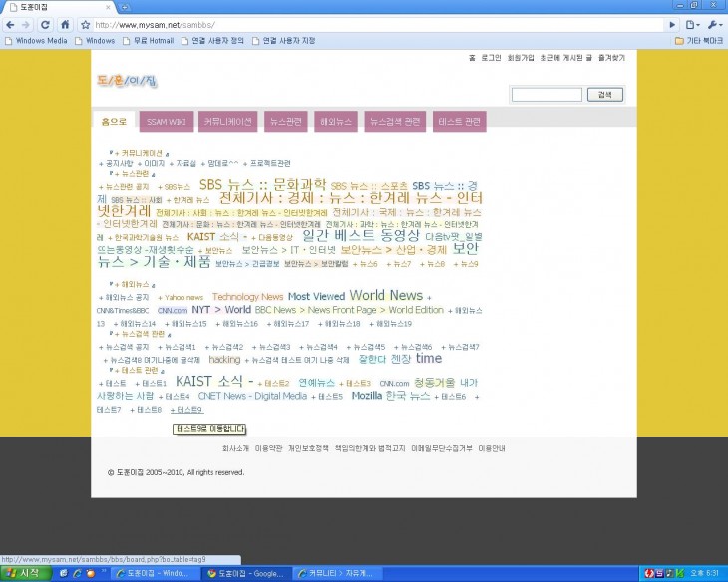Open the 해외뉴스 navigation tab

click(335, 122)
